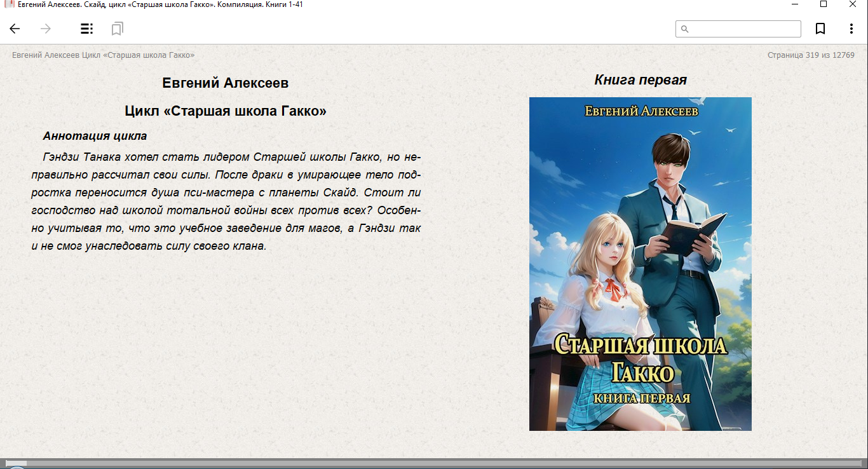
Task: Click the Цикл «Старшая школа Гакко» heading
Action: [x=226, y=111]
